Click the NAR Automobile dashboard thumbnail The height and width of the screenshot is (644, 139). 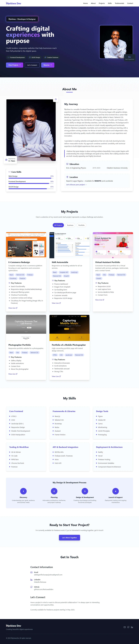69,245
